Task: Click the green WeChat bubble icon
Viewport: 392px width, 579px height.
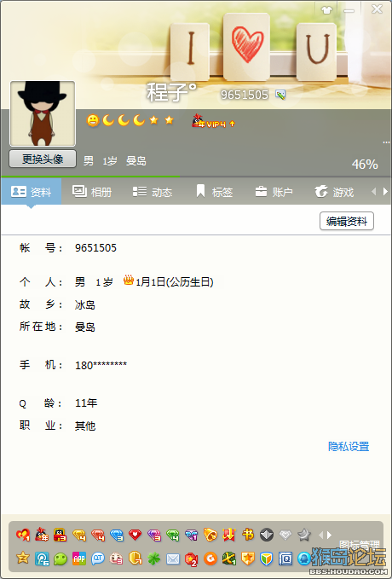Action: 61,559
